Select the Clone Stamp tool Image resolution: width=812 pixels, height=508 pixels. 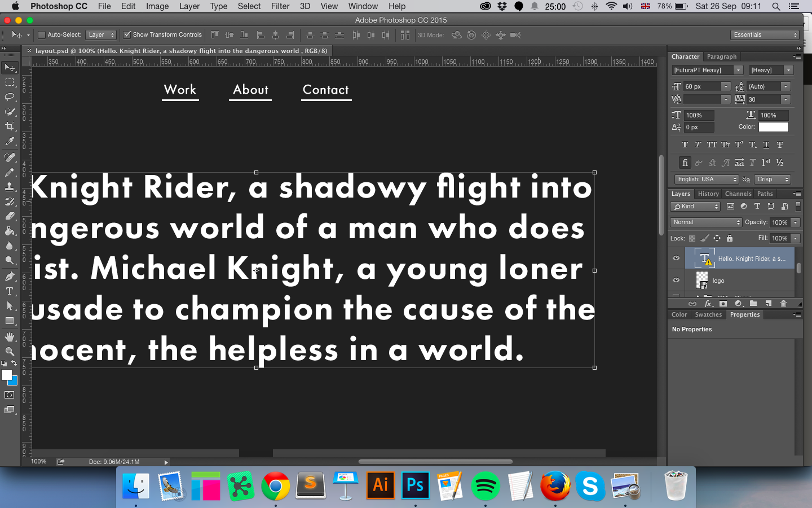click(x=10, y=187)
